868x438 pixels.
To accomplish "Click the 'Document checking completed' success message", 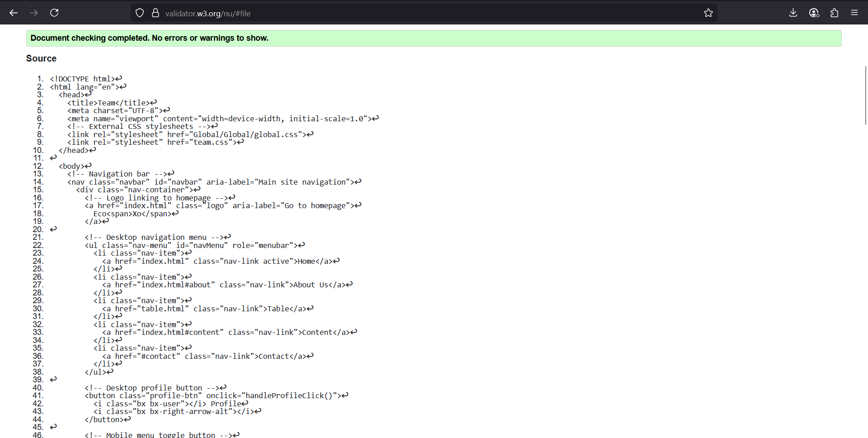I will (434, 38).
